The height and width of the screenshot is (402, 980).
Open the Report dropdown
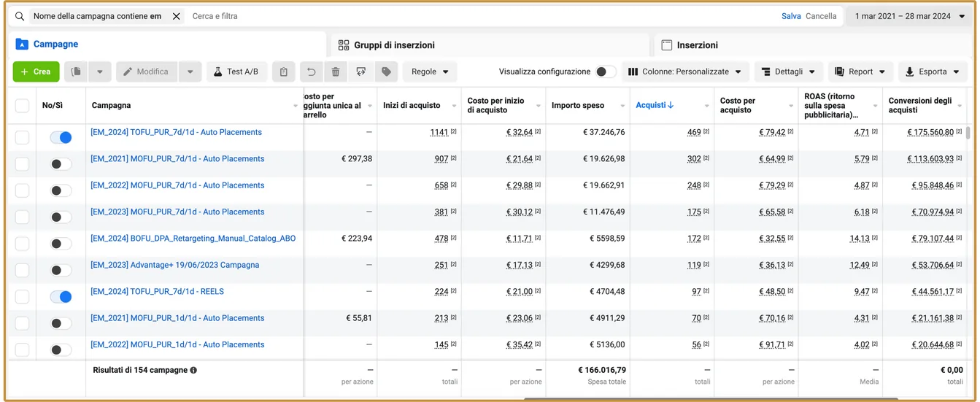click(x=860, y=71)
